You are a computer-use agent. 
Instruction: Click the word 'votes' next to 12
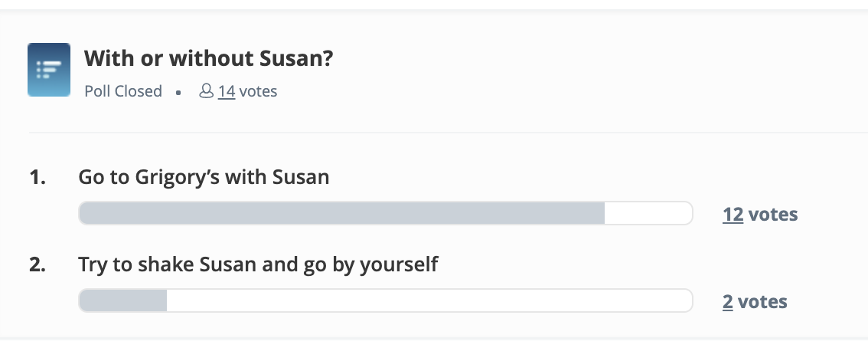(x=773, y=214)
